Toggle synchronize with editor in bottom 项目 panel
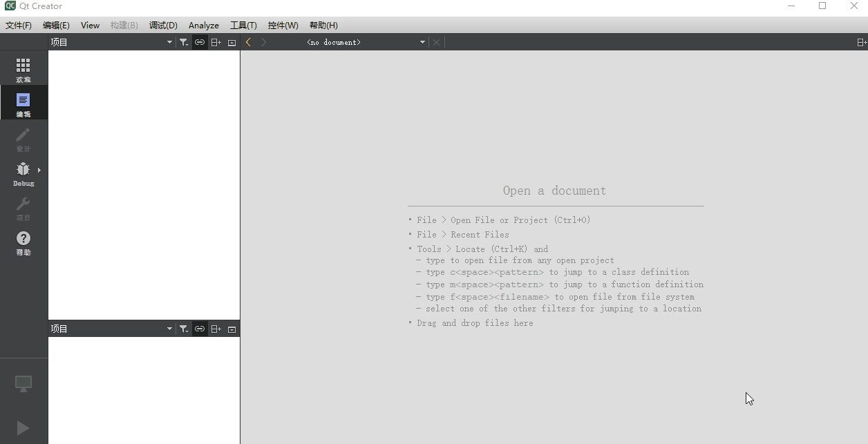Image resolution: width=868 pixels, height=444 pixels. (200, 329)
